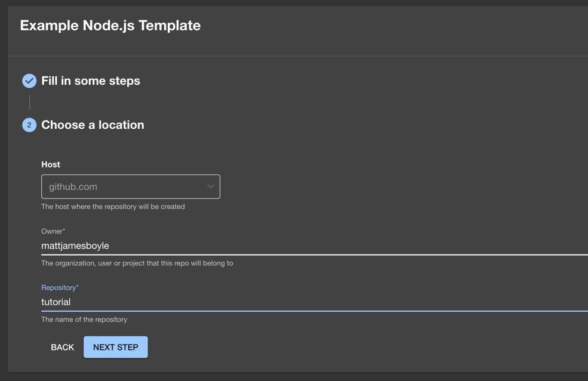Click the completed step checkmark icon
Screen dimensions: 588x381
click(x=29, y=81)
